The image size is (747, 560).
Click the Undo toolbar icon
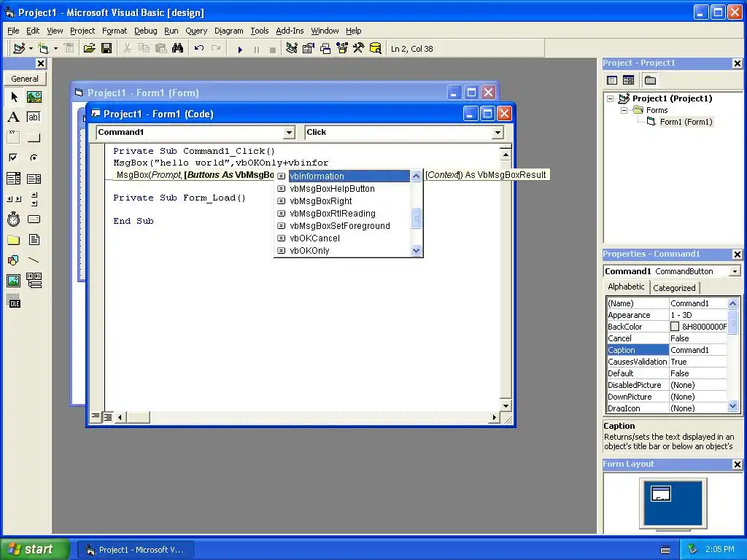point(199,48)
